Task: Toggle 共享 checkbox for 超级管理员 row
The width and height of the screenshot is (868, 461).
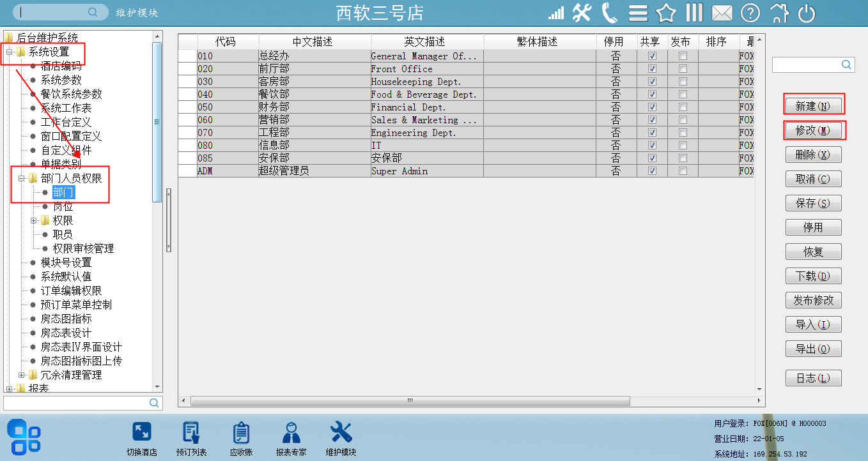Action: [x=652, y=171]
